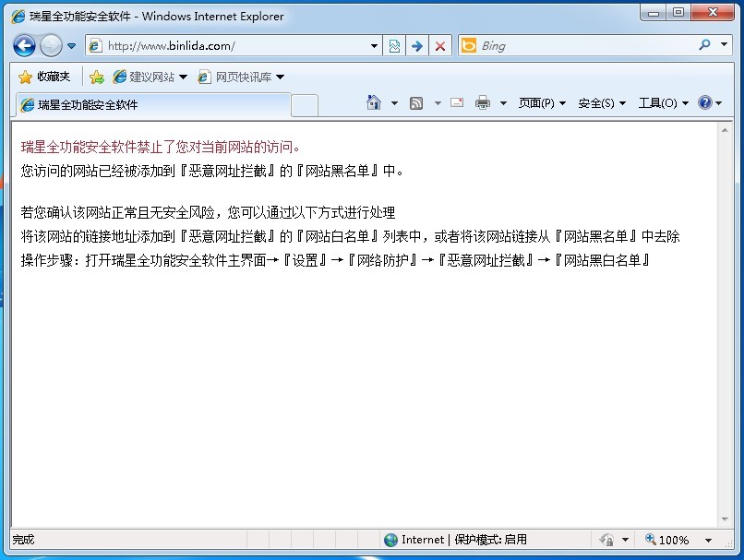Open a new blank tab button
Screen dimensions: 744x560
(305, 105)
